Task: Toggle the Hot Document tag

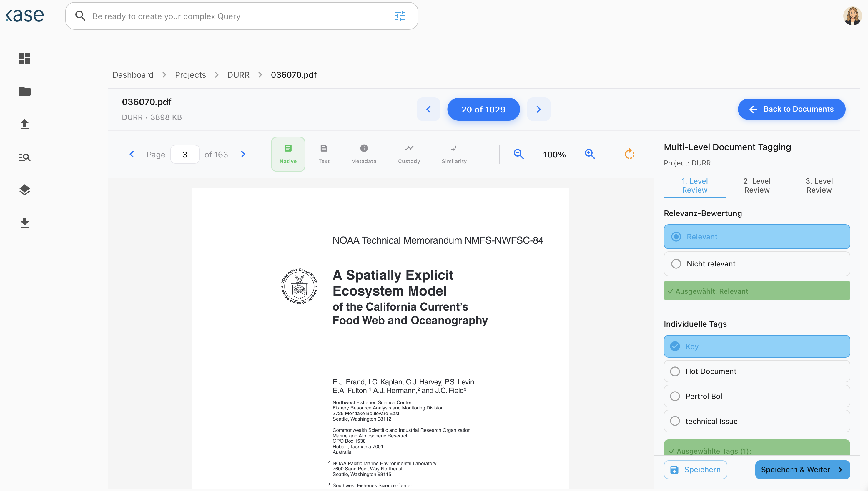Action: [x=757, y=371]
